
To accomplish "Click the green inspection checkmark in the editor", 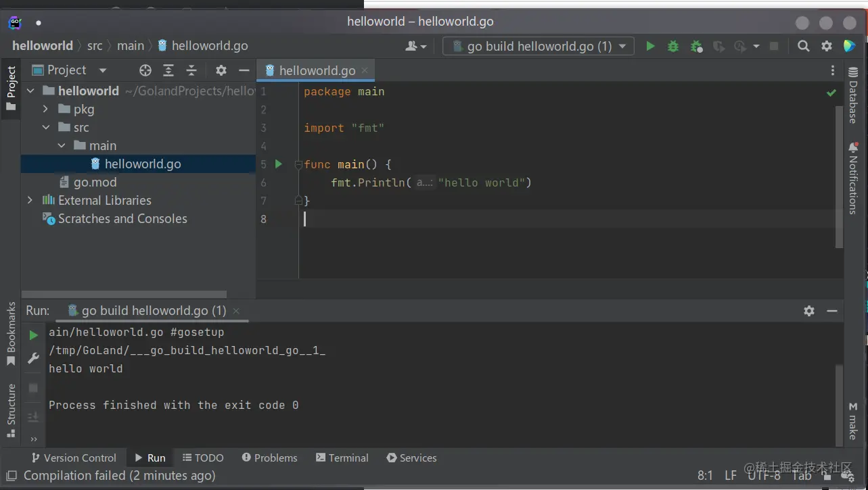I will coord(831,92).
